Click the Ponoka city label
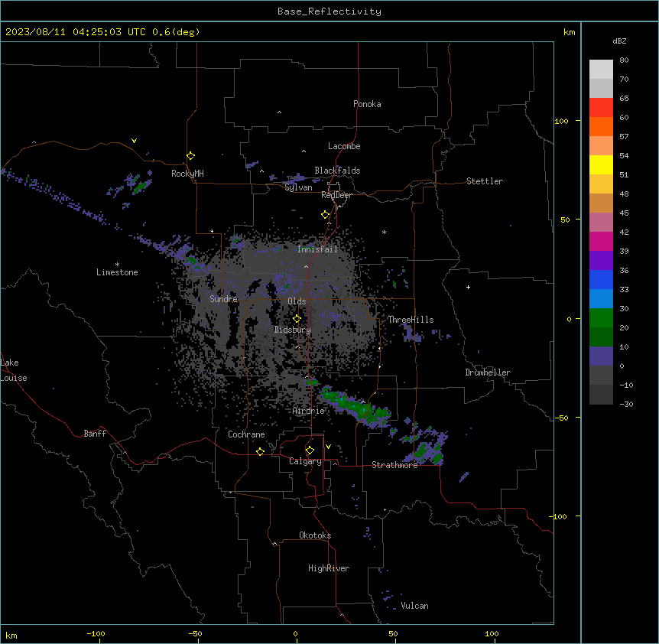 point(367,104)
